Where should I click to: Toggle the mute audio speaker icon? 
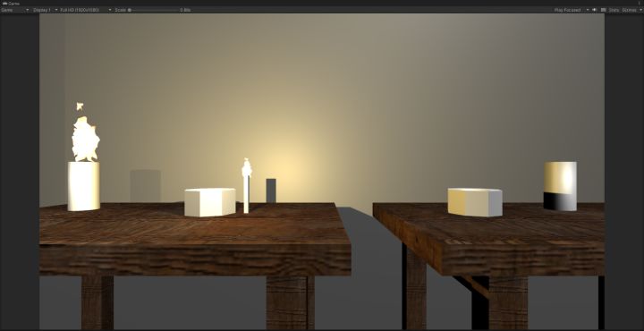click(x=594, y=10)
